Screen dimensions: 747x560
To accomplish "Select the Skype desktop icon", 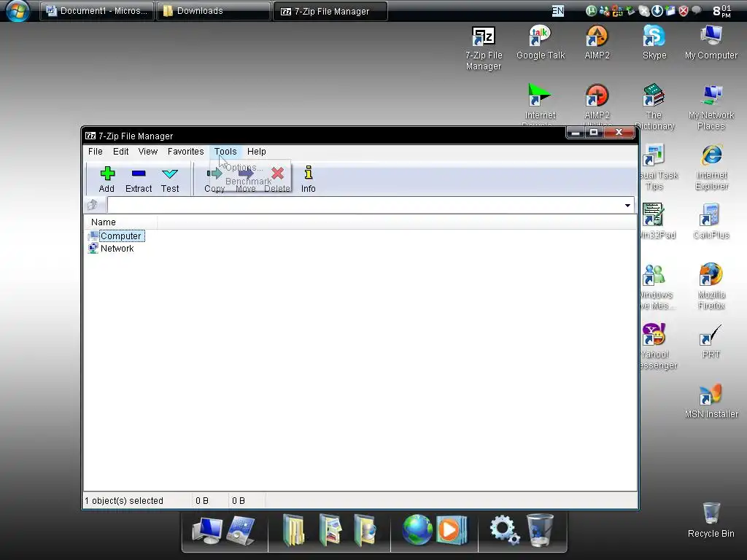I will click(654, 43).
